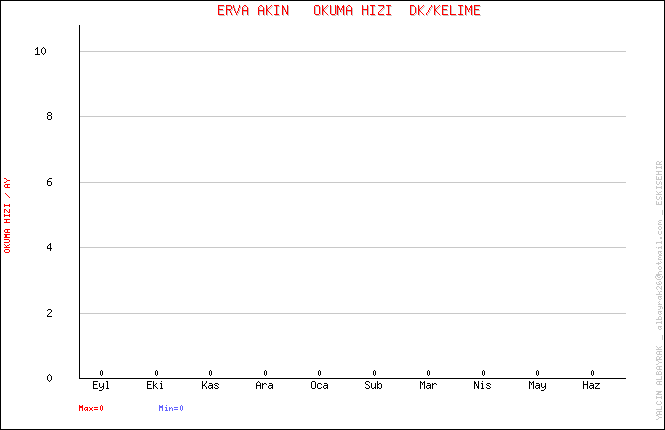The image size is (665, 430).
Task: Select the May month label
Action: coord(537,386)
